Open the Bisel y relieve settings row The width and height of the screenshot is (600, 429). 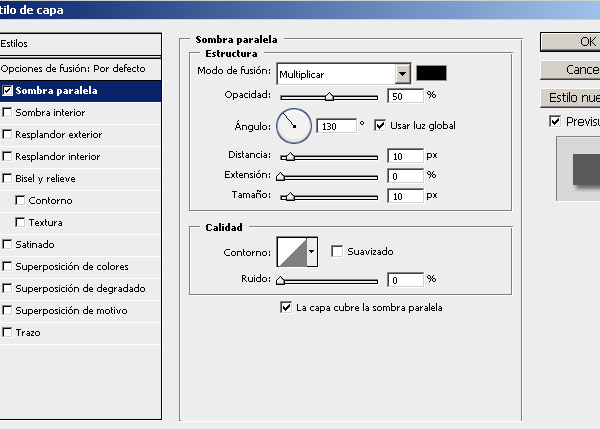tap(80, 179)
